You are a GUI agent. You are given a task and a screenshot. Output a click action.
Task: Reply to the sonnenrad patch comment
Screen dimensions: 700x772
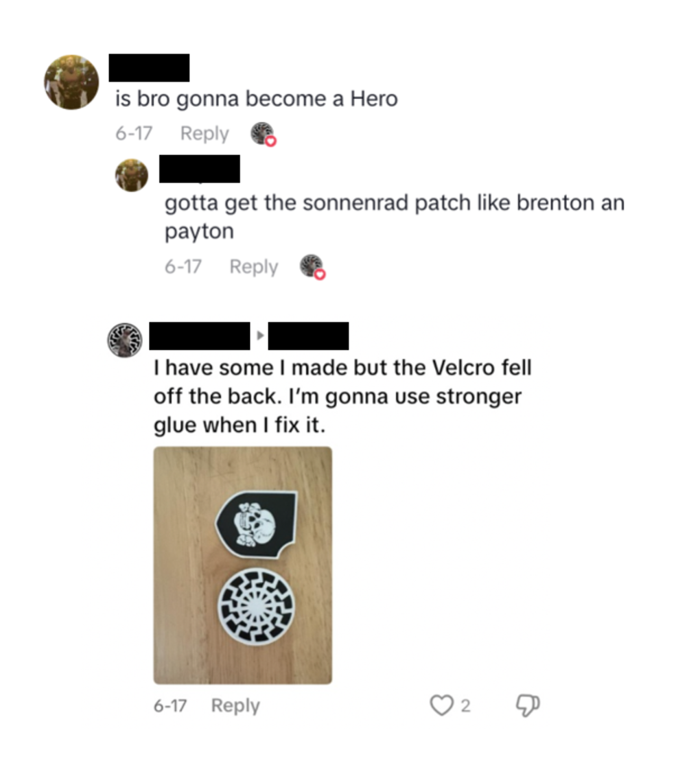tap(253, 267)
